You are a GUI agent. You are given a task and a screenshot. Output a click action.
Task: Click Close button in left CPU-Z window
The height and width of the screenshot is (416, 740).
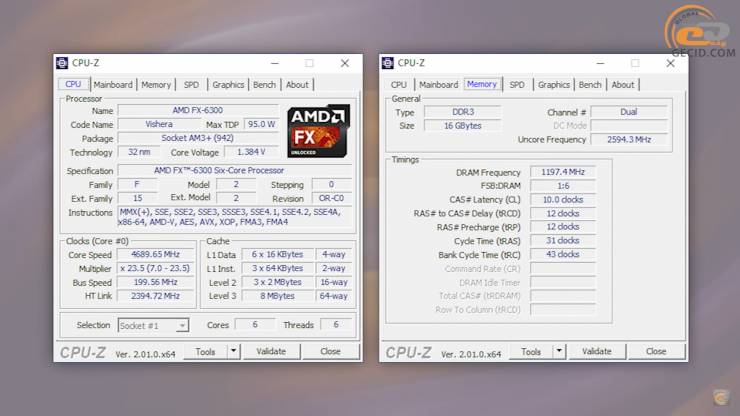tap(330, 351)
